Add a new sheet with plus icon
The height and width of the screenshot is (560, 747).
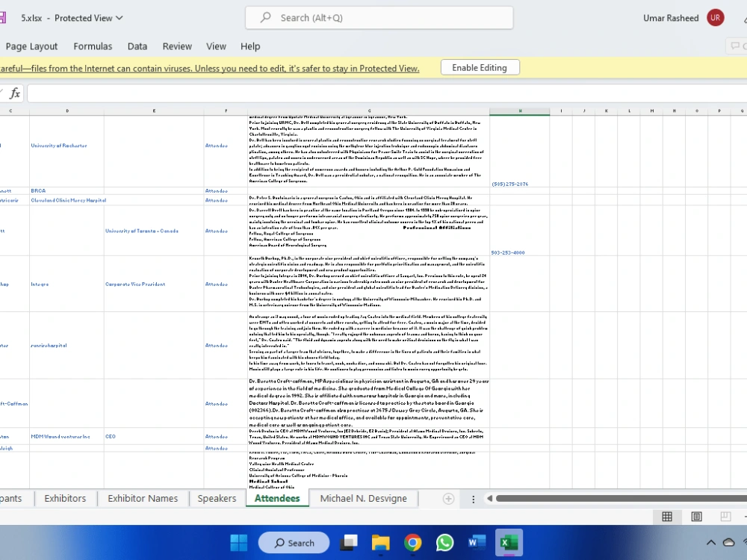[447, 499]
